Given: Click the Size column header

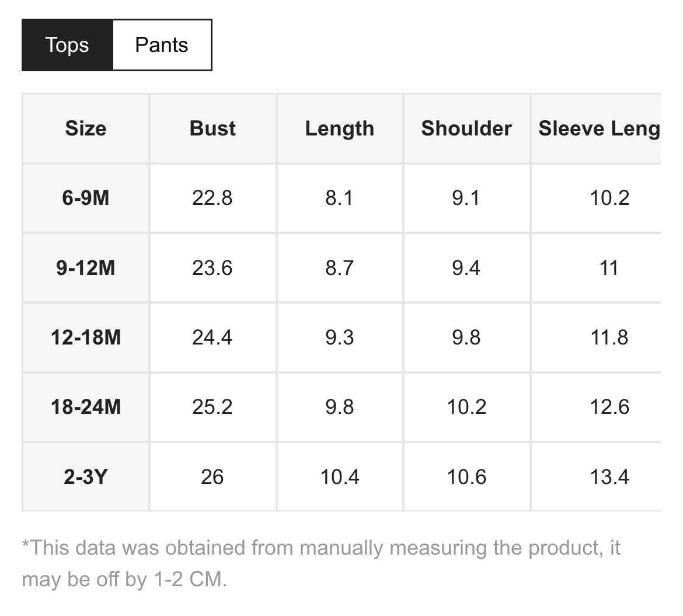Looking at the screenshot, I should pyautogui.click(x=86, y=128).
